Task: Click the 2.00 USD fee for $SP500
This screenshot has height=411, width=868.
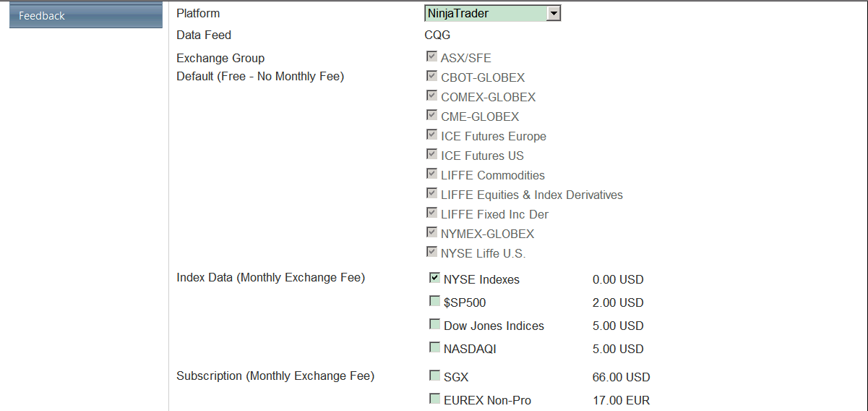Action: point(618,303)
